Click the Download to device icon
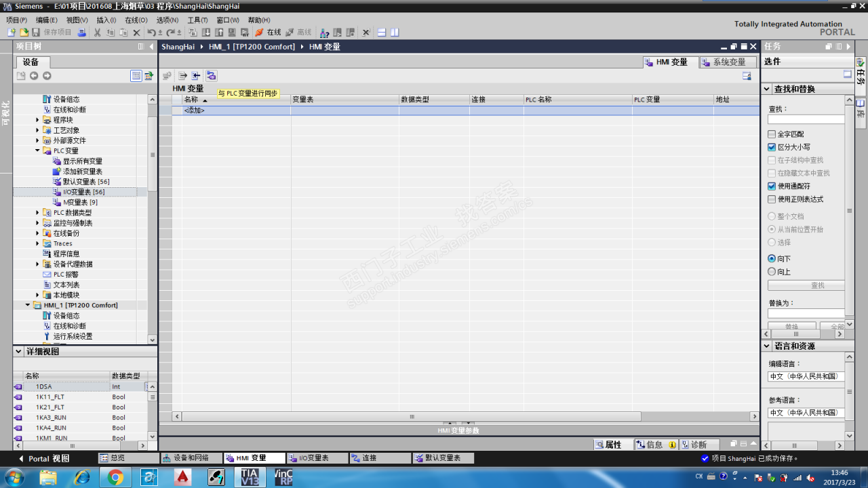Image resolution: width=868 pixels, height=488 pixels. [x=206, y=33]
